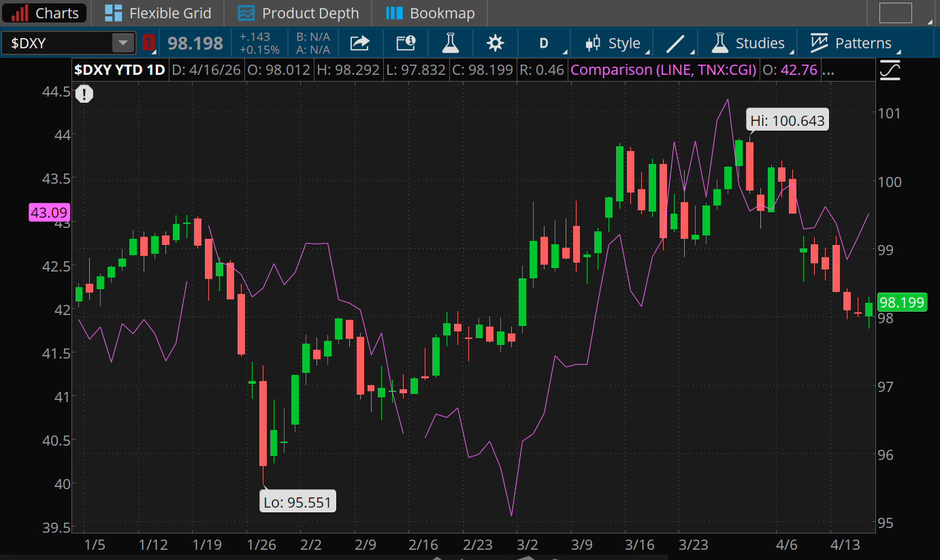The height and width of the screenshot is (560, 940).
Task: Click the pink 43.09 price label
Action: click(48, 213)
